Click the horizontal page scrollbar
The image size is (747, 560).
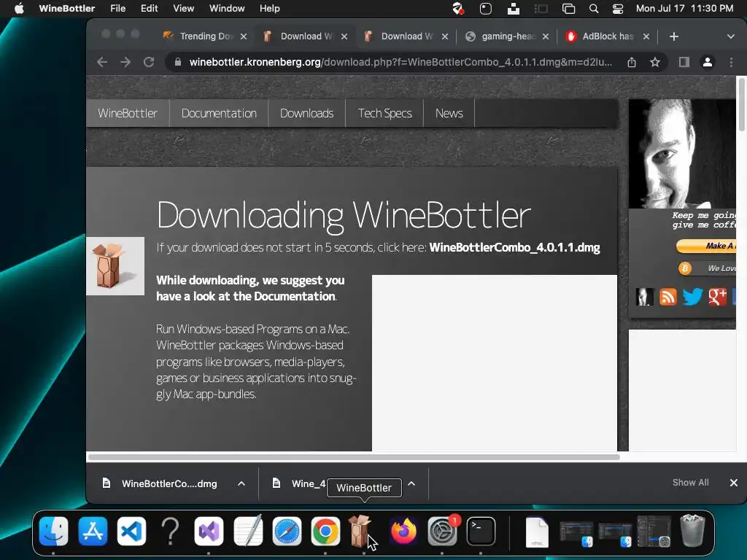(354, 457)
